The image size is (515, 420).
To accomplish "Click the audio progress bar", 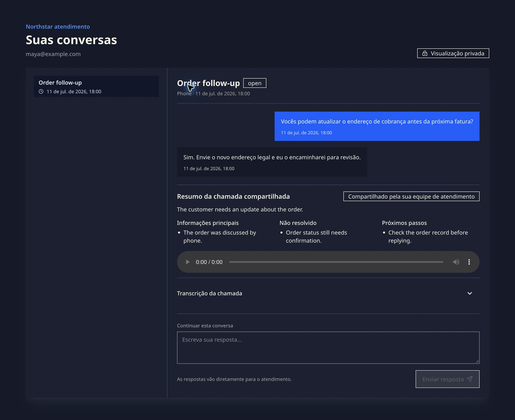I will click(336, 262).
